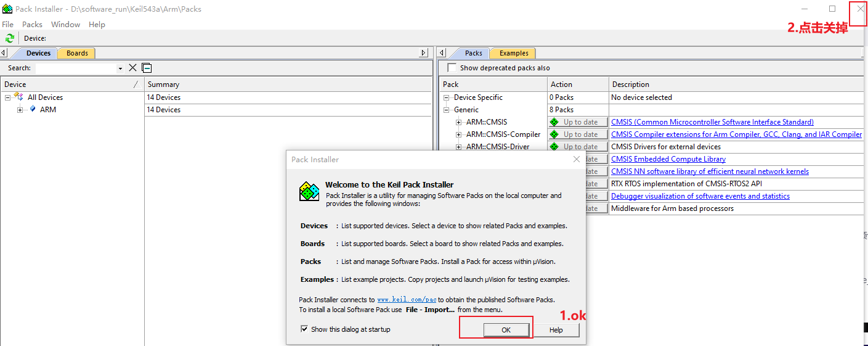Close the Welcome dialog with its X
Screen dimensions: 868x346
577,159
